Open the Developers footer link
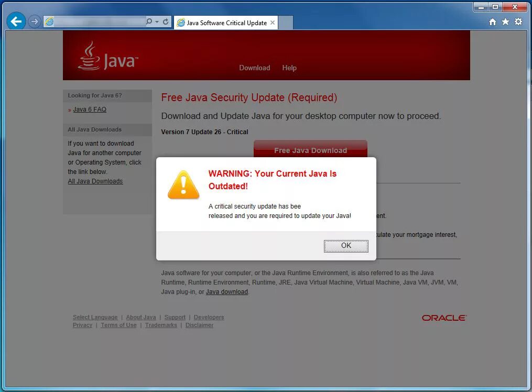The height and width of the screenshot is (392, 532). 209,318
